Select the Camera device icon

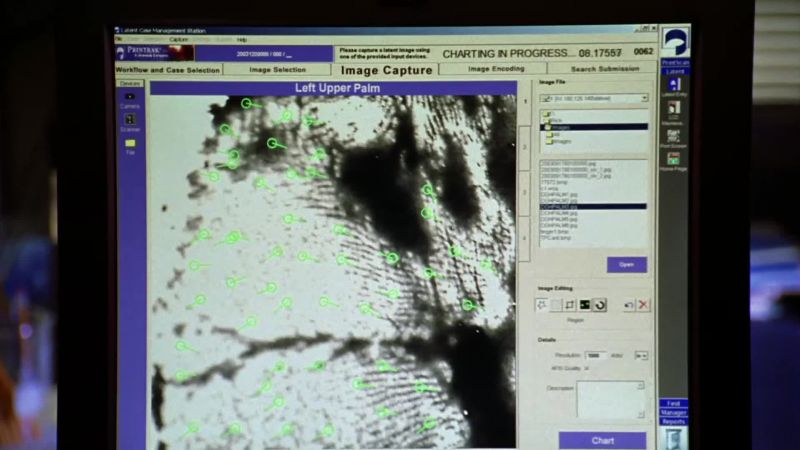coord(130,96)
